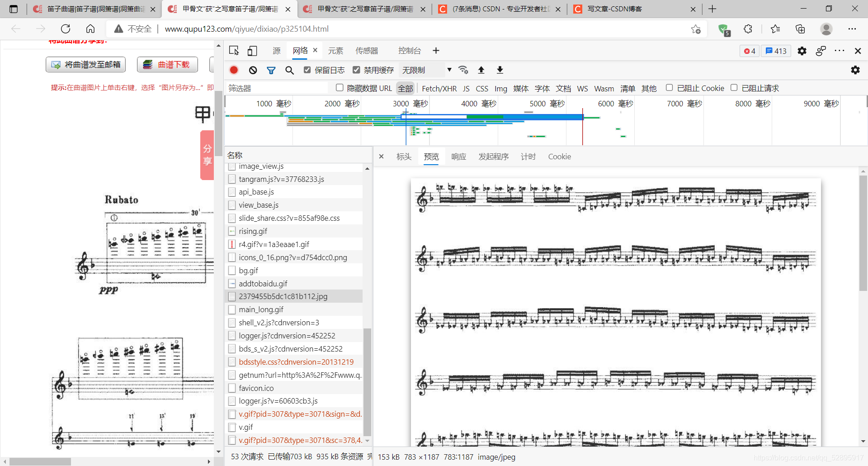
Task: Select the bdsstyle.css?cdnversion=20131219 request
Action: [x=294, y=362]
